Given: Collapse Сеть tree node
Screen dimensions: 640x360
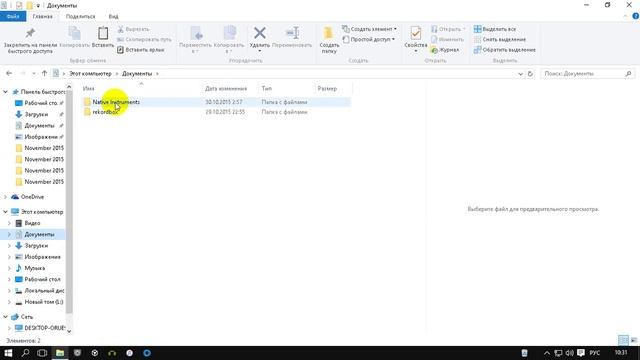Looking at the screenshot, I should coord(5,317).
